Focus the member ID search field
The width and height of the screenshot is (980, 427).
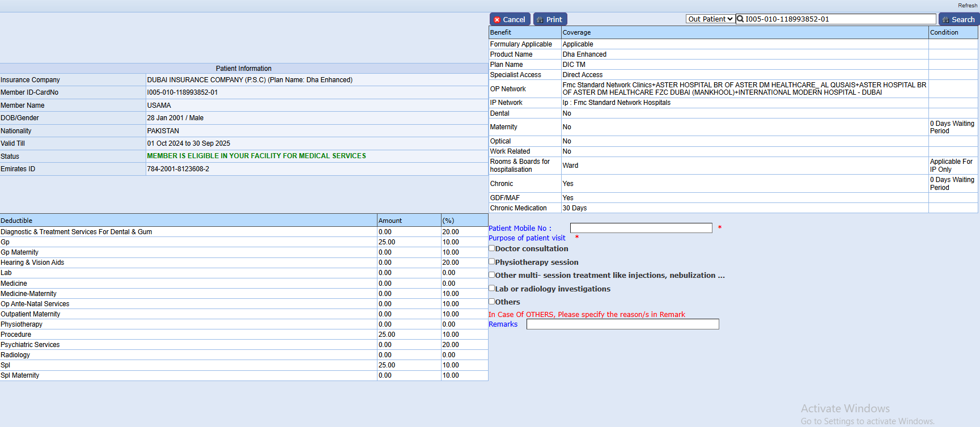click(x=839, y=19)
